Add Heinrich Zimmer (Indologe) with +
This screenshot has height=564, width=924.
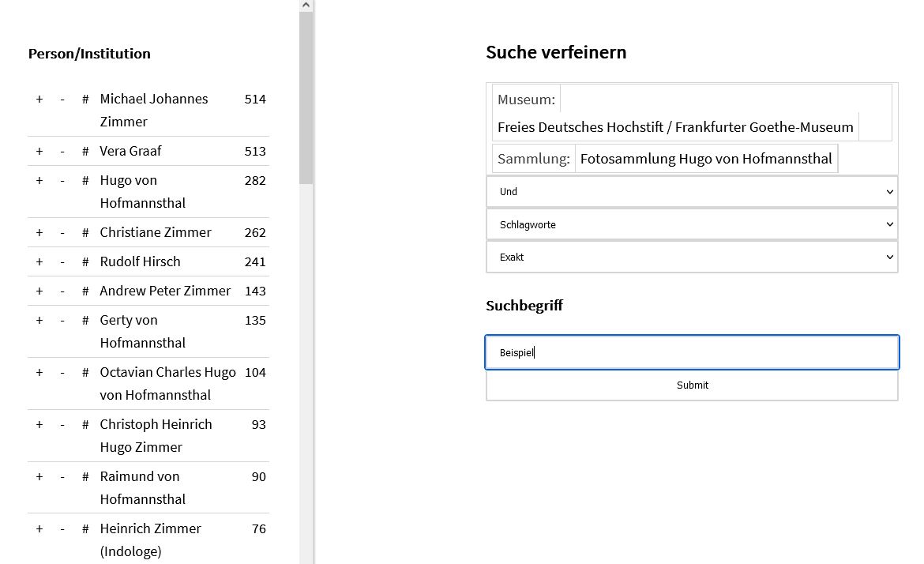[x=39, y=529]
